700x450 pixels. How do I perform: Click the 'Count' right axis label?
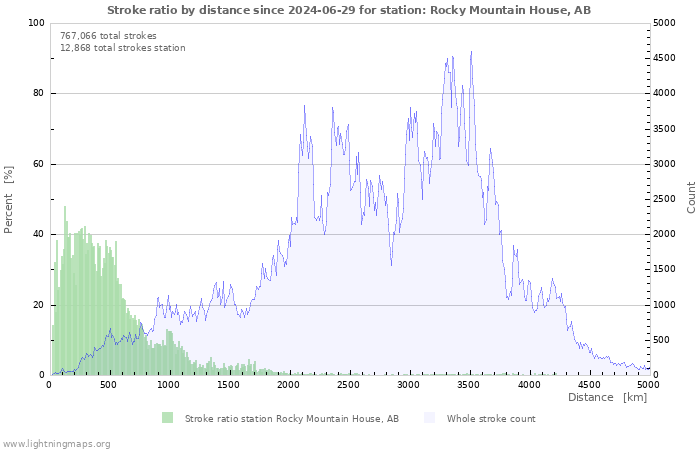pyautogui.click(x=691, y=198)
